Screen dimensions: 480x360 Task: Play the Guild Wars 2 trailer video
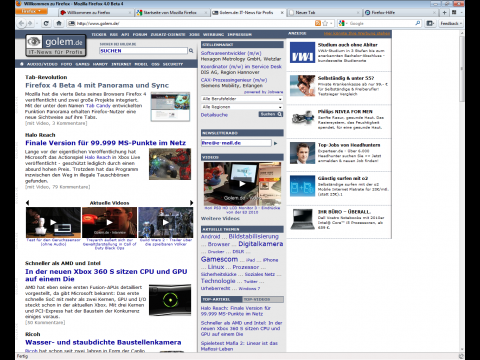166,222
